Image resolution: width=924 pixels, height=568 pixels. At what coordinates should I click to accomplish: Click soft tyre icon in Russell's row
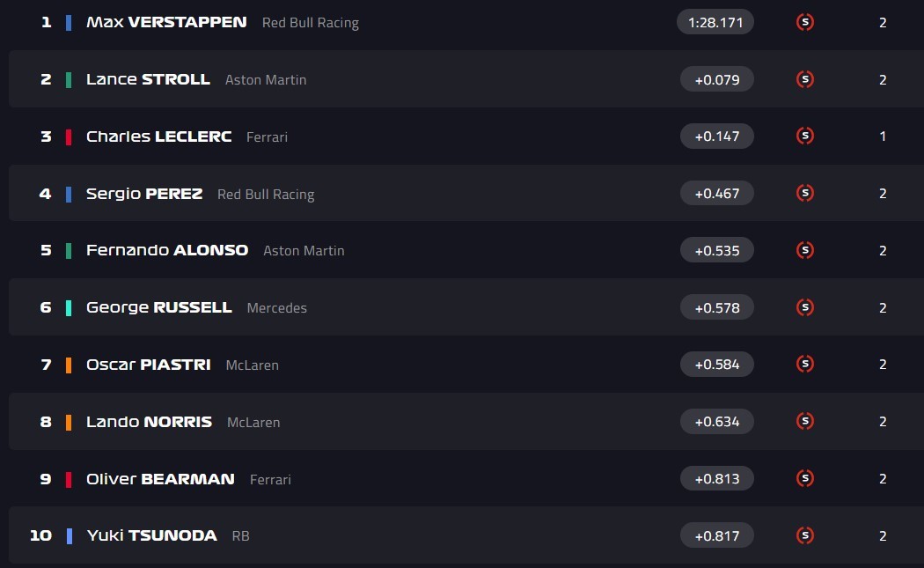tap(804, 307)
